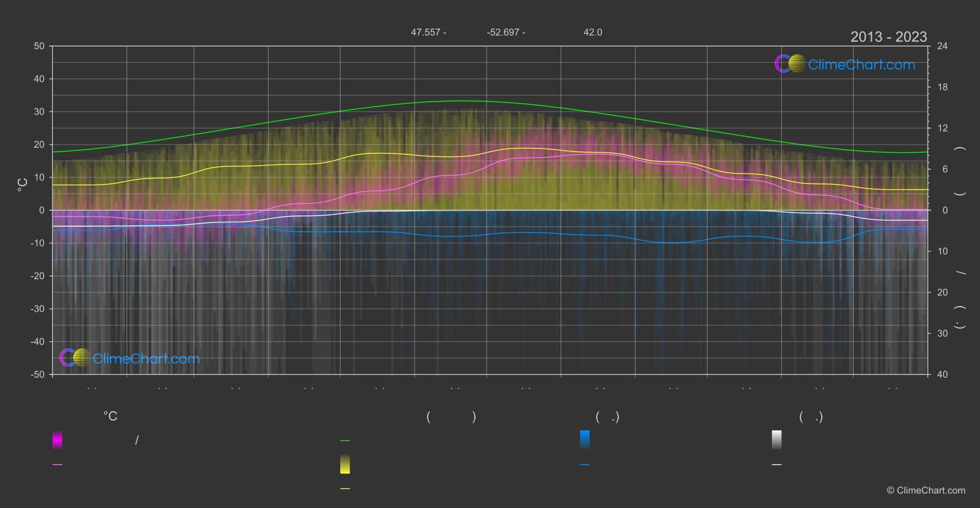The image size is (980, 508).
Task: Click the ClimeChart.com logo icon at top right
Action: point(790,63)
